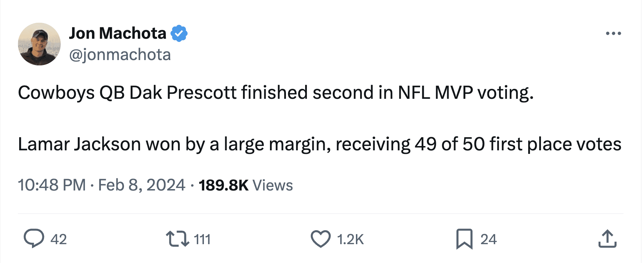Image resolution: width=644 pixels, height=263 pixels.
Task: Open the share upload arrow icon
Action: [x=607, y=239]
